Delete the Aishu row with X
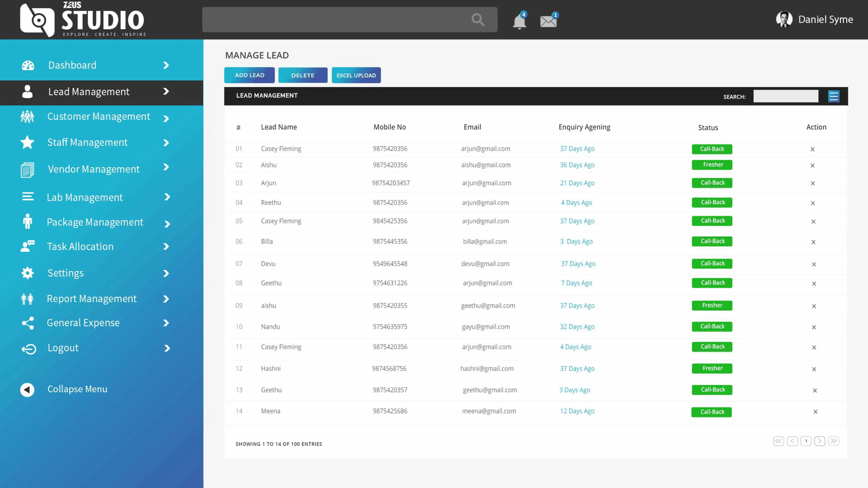This screenshot has width=868, height=488. (812, 166)
